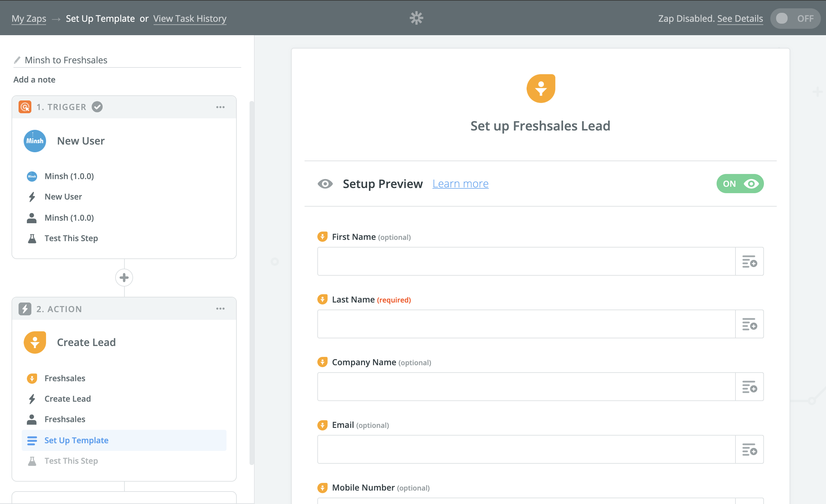The image size is (826, 504).
Task: Click the Freshsales icon beside Last Name label
Action: pyautogui.click(x=322, y=299)
